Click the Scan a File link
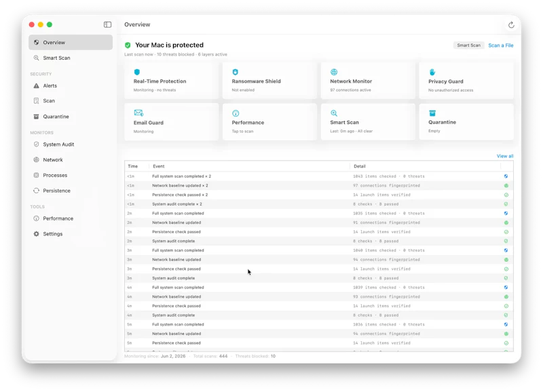This screenshot has width=543, height=392. point(501,45)
